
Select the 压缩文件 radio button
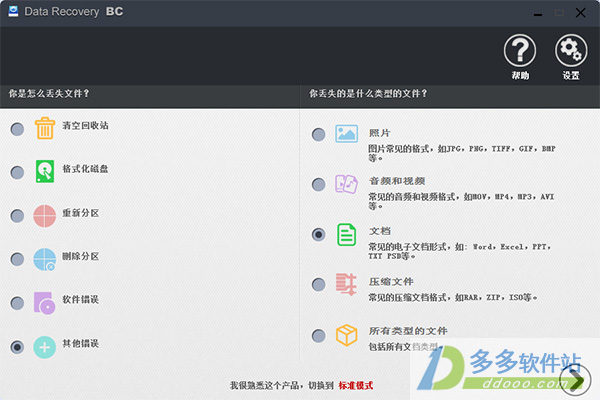(x=318, y=284)
